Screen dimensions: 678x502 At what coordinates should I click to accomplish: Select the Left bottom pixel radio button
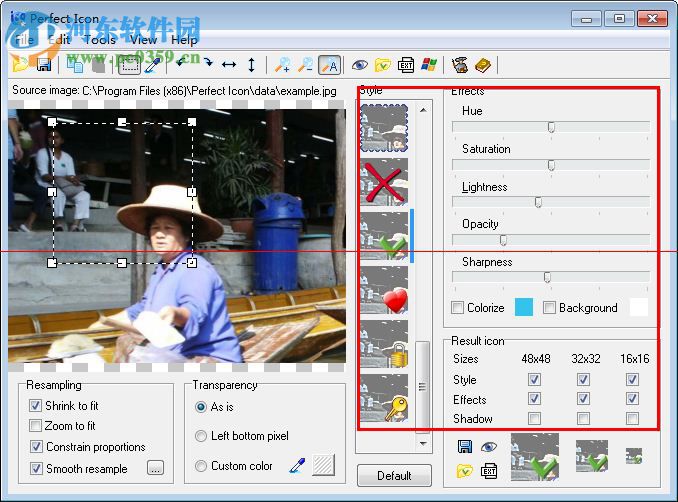pos(202,436)
